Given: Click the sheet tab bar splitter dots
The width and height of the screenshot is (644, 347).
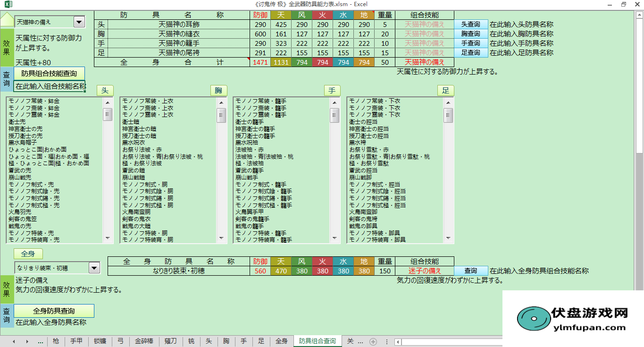Looking at the screenshot, I should click(x=387, y=341).
